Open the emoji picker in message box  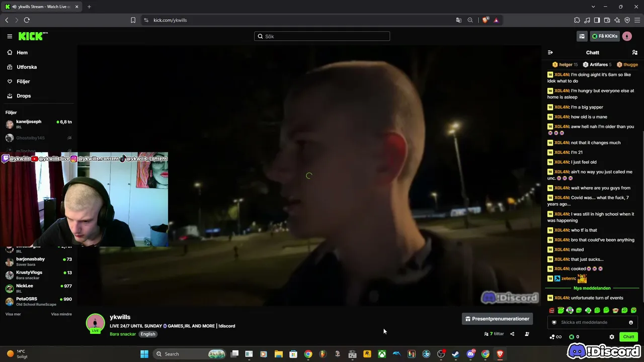pos(631,322)
